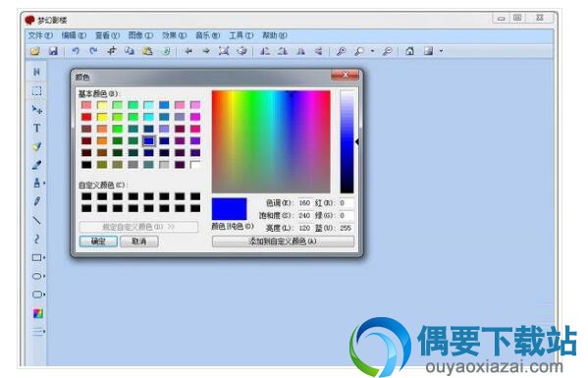Click the Copy toolbar icon

[130, 51]
